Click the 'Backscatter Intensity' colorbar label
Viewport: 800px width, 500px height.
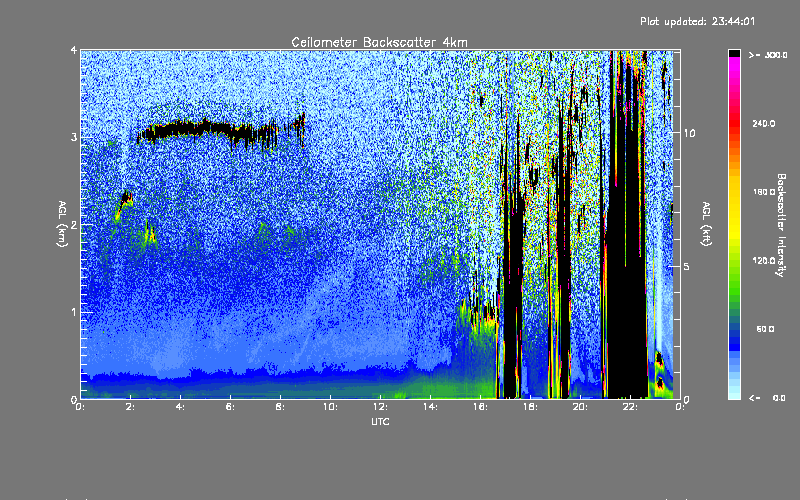click(x=781, y=225)
